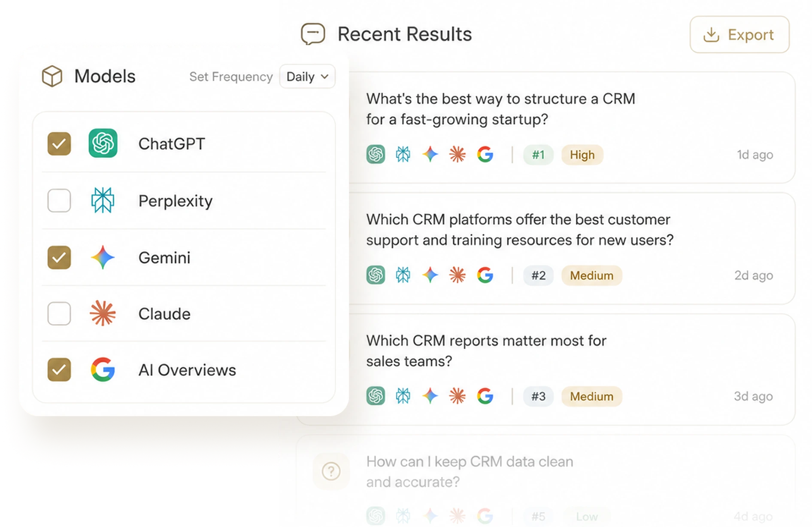Click the question mark icon on faded result
Screen dimensions: 812x527
coord(331,471)
